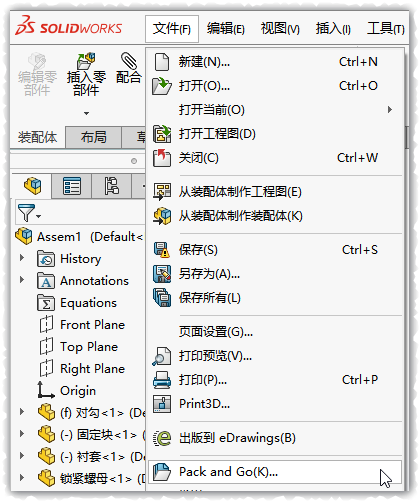Expand the 固定块<1> component node

22,434
